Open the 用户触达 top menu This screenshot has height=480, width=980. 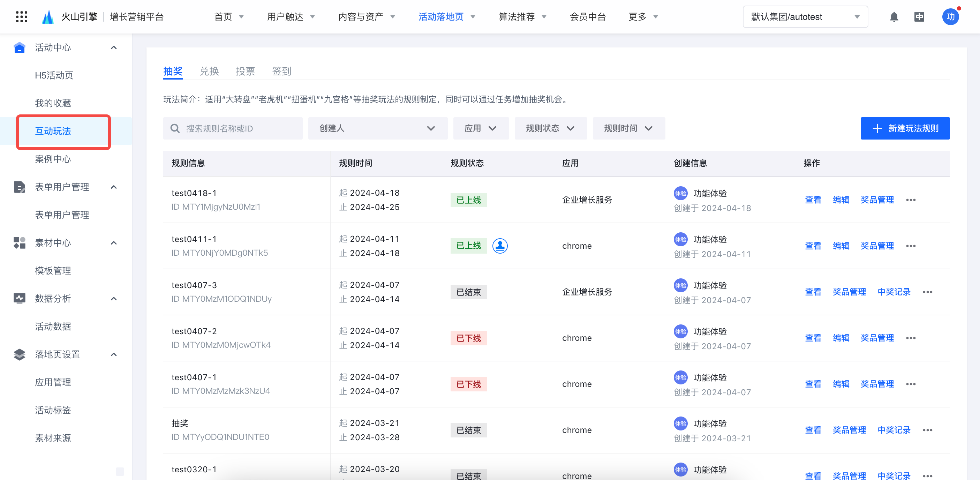click(x=291, y=17)
